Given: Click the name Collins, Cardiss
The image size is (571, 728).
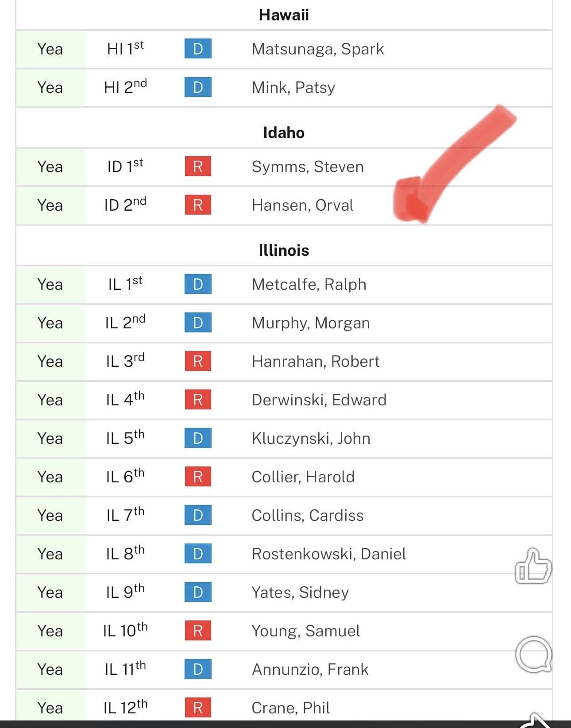Looking at the screenshot, I should coord(307,515).
